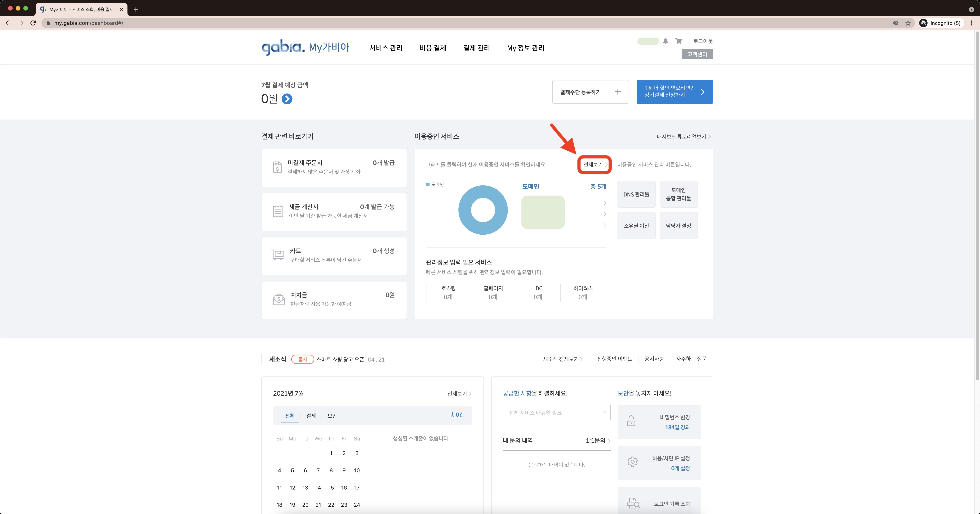Click 총 5개 domain count
980x514 pixels.
click(598, 187)
